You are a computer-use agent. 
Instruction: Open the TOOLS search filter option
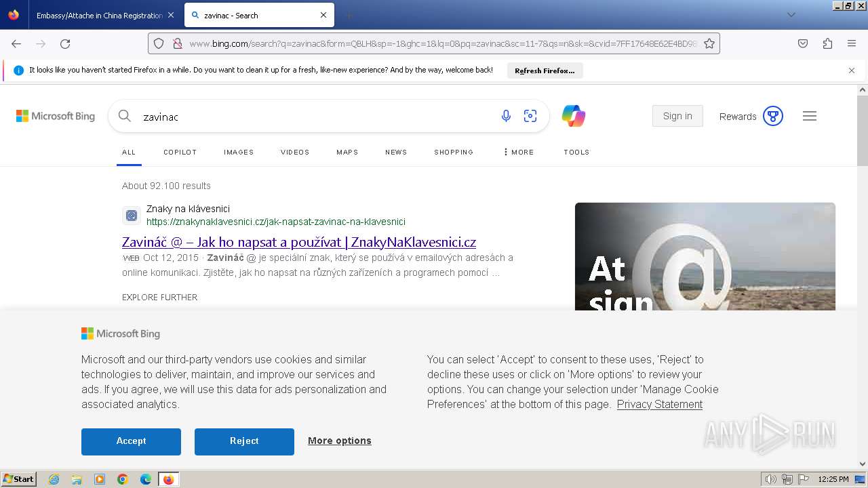point(576,152)
